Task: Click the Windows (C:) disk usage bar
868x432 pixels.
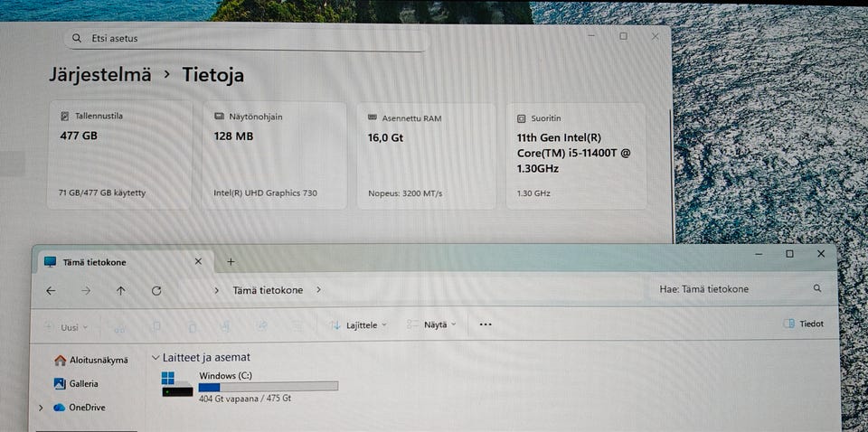Action: [269, 387]
